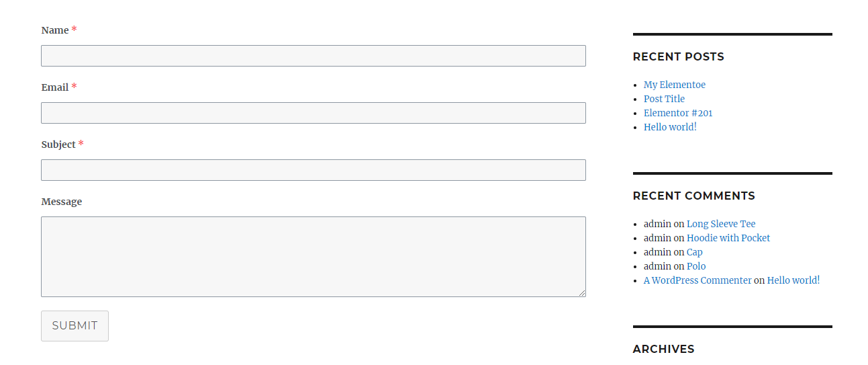868x365 pixels.
Task: Click the Recent Posts widget heading
Action: tap(678, 57)
